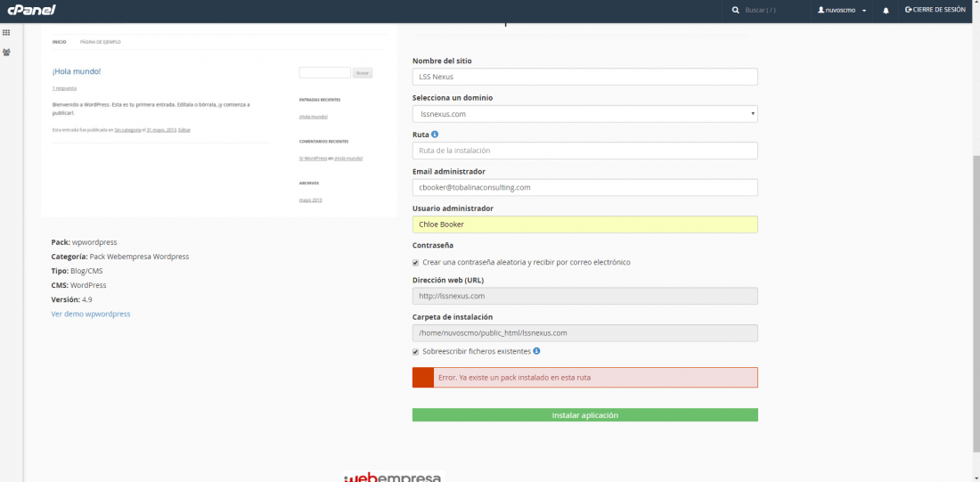Click CIERRE DE SESIÓN logout link
The width and height of the screenshot is (980, 482).
point(935,10)
